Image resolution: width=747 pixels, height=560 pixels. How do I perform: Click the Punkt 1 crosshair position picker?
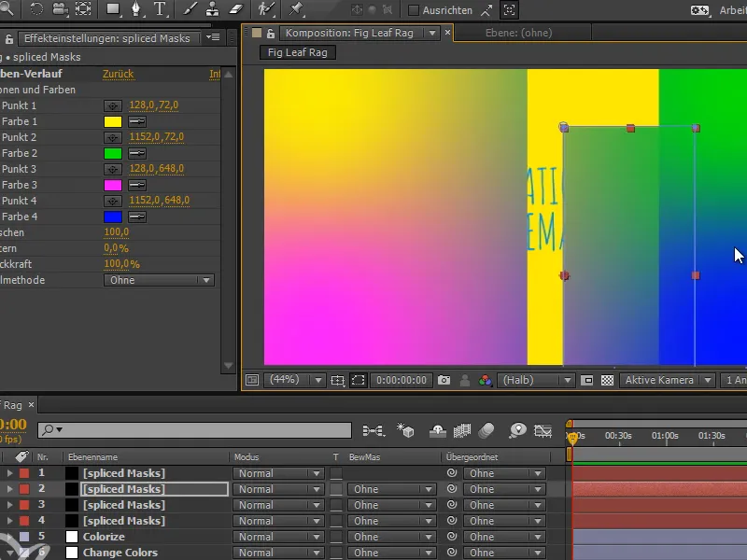[x=113, y=105]
